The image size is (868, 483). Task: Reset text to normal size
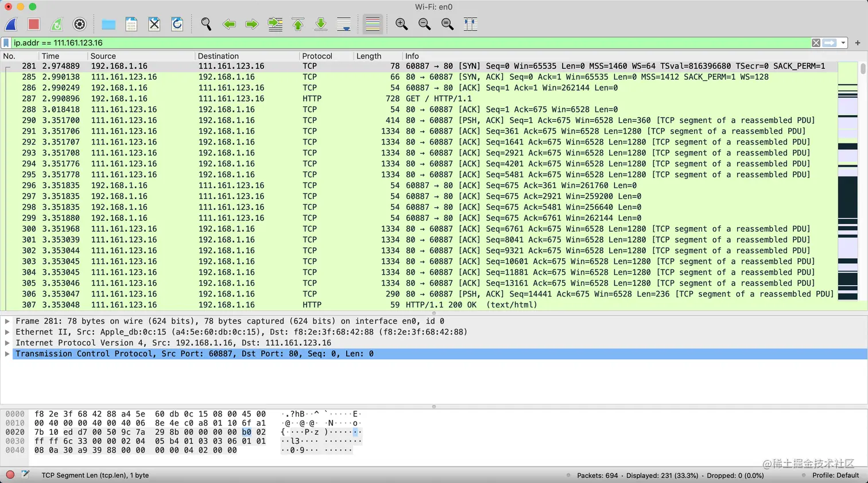[x=448, y=24]
